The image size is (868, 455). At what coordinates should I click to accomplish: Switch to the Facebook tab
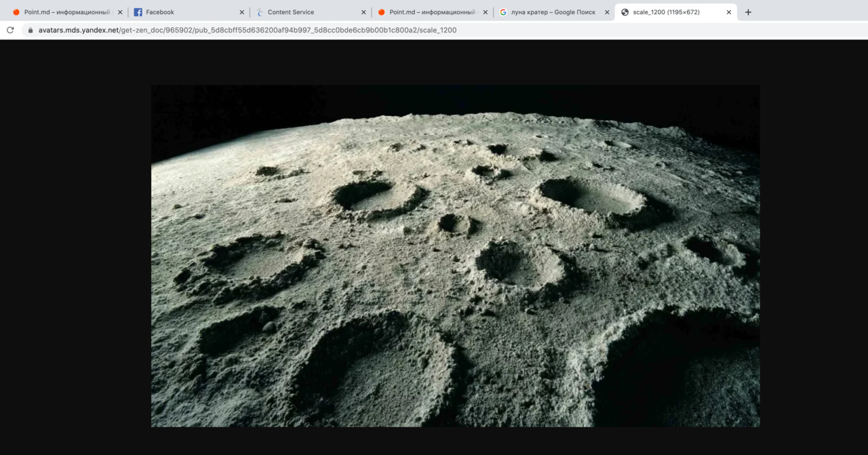(189, 12)
